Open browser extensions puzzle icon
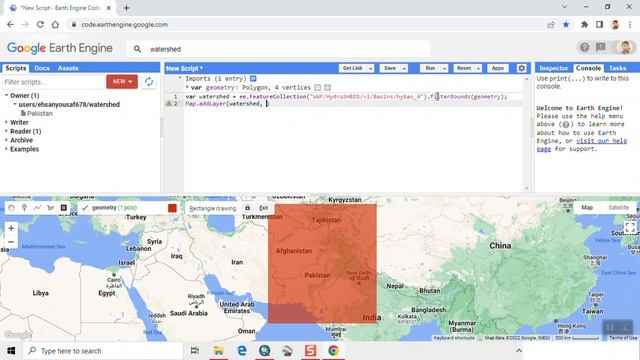The height and width of the screenshot is (360, 640). click(x=584, y=24)
